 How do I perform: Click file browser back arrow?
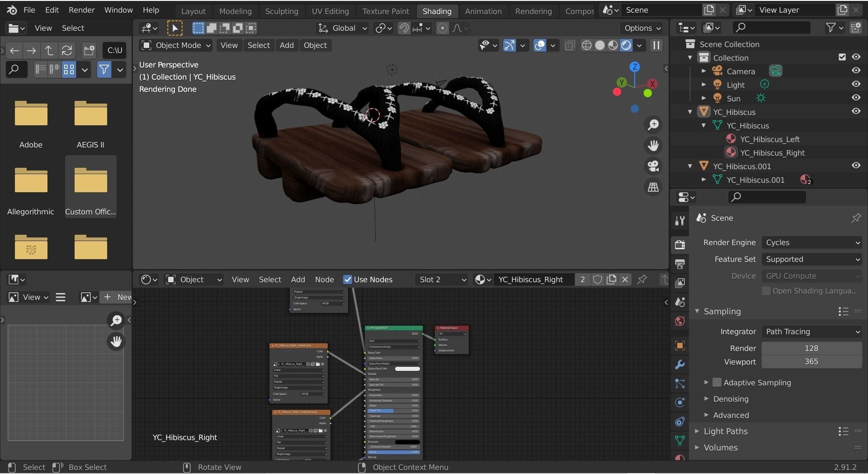(x=14, y=50)
